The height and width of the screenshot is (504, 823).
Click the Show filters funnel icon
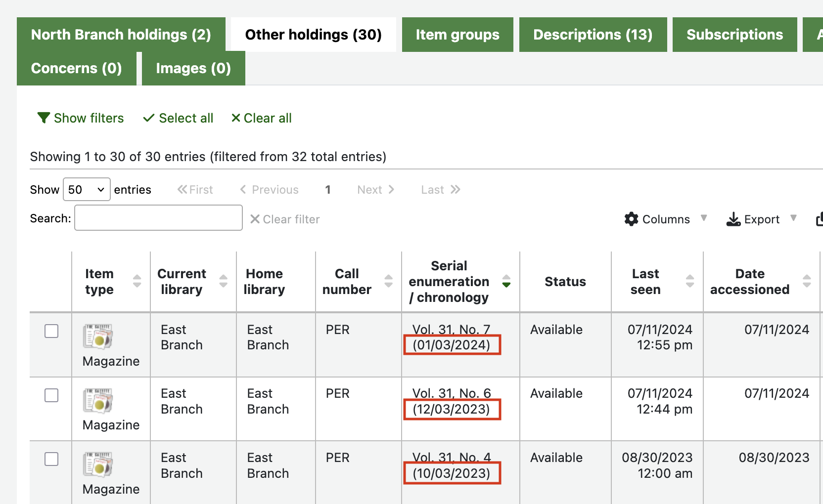tap(44, 118)
